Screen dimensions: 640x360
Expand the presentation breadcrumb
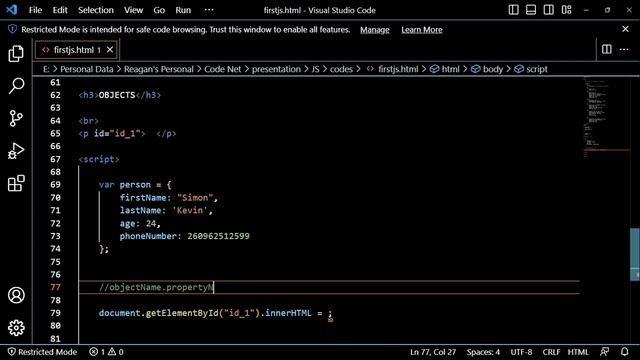pos(276,69)
